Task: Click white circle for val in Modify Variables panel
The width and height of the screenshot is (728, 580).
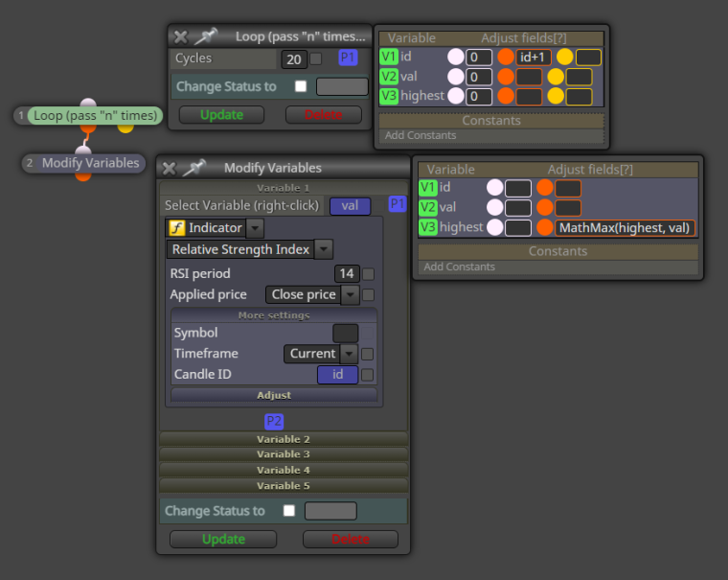Action: pyautogui.click(x=495, y=208)
